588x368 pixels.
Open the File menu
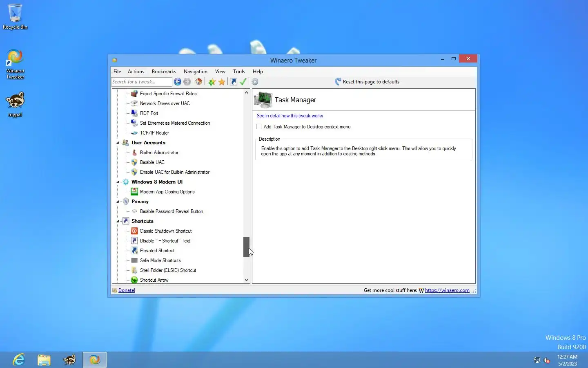click(117, 72)
